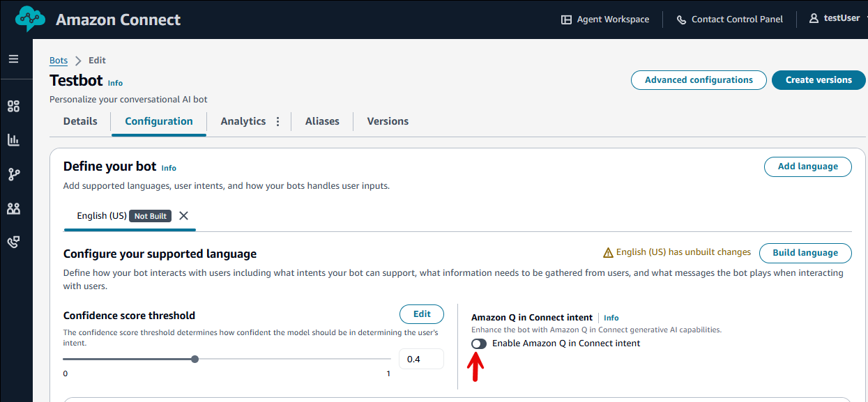This screenshot has height=402, width=868.
Task: Enable Amazon Q in Connect intent
Action: click(479, 343)
